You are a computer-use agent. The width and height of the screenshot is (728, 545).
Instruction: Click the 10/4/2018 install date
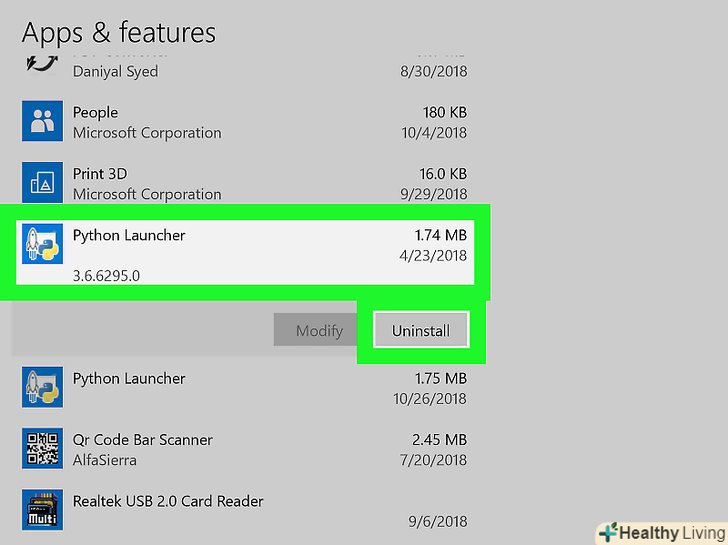click(434, 133)
